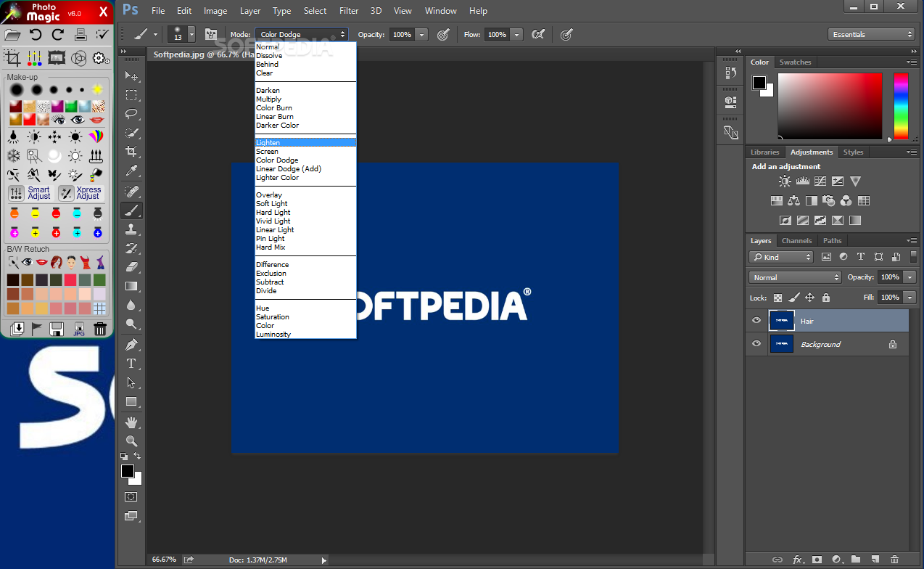Select the Hand tool
Image resolution: width=924 pixels, height=569 pixels.
(x=131, y=422)
